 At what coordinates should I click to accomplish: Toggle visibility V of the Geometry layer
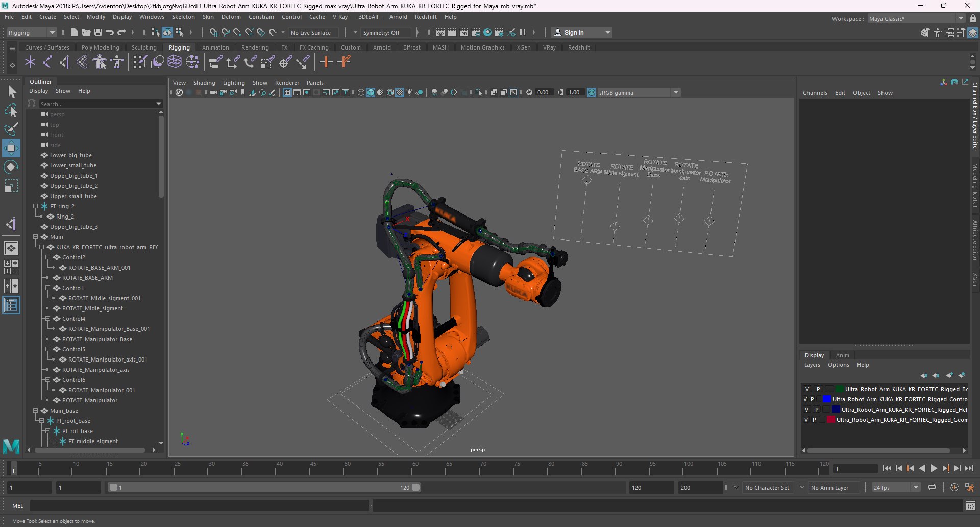point(806,420)
